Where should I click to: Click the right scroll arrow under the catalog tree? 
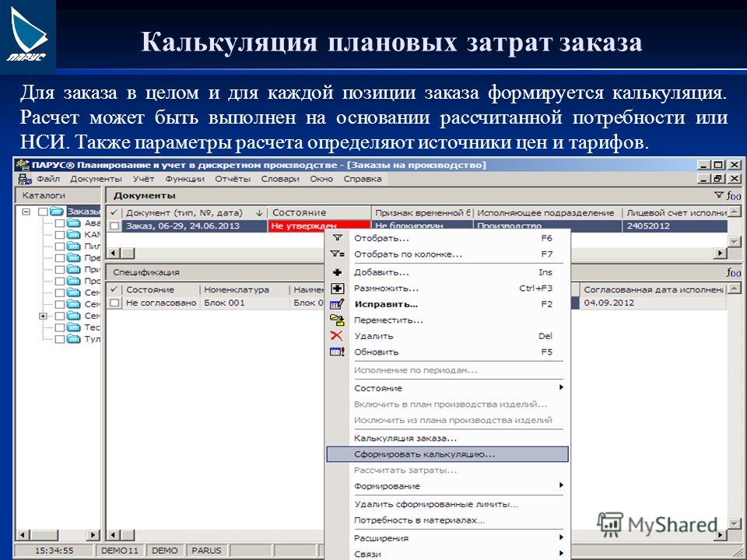pyautogui.click(x=94, y=536)
